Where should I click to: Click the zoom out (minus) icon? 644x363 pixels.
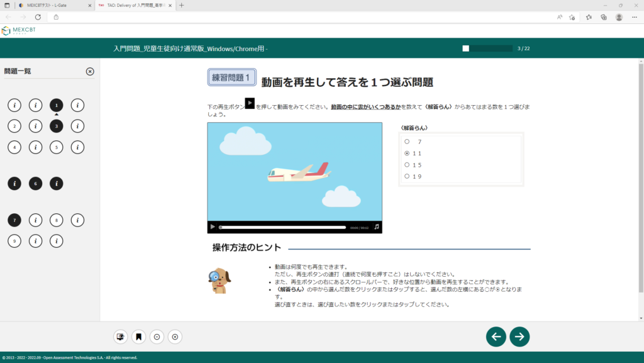(x=157, y=337)
